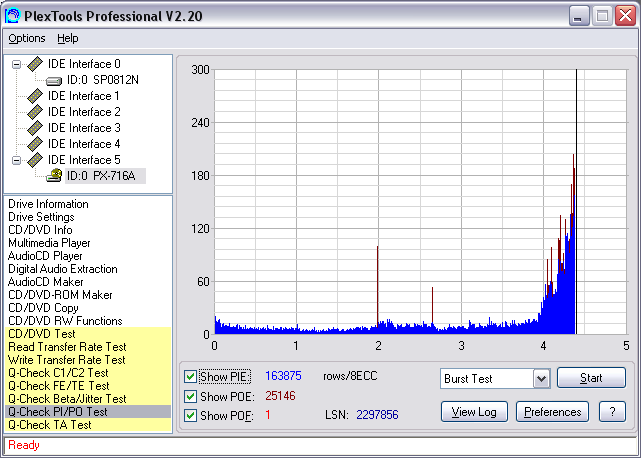Open the Options menu
641x458 pixels.
click(x=27, y=38)
